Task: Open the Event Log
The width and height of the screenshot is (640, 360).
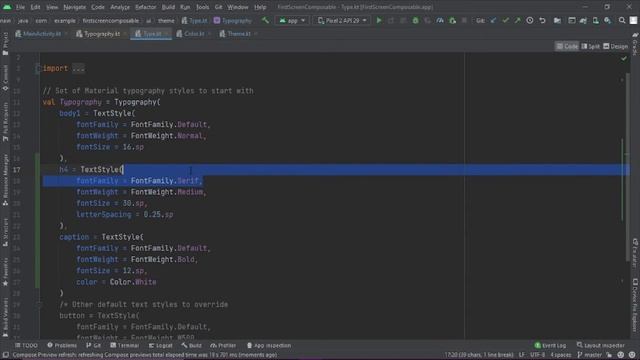Action: [x=550, y=346]
